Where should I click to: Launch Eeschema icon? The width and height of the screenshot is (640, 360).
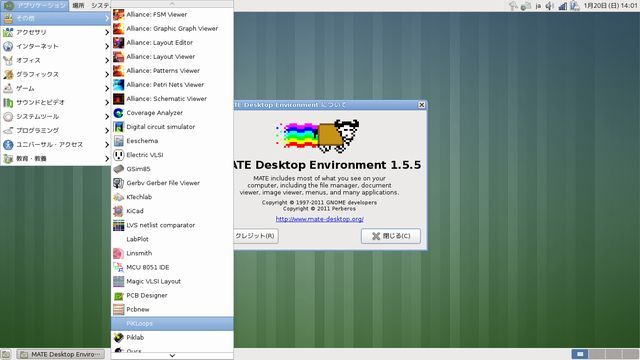click(118, 141)
